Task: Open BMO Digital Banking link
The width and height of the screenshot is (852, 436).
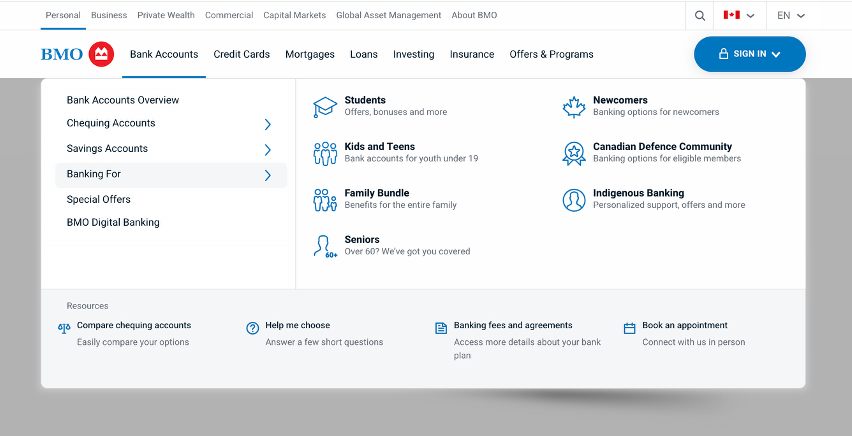Action: tap(113, 222)
